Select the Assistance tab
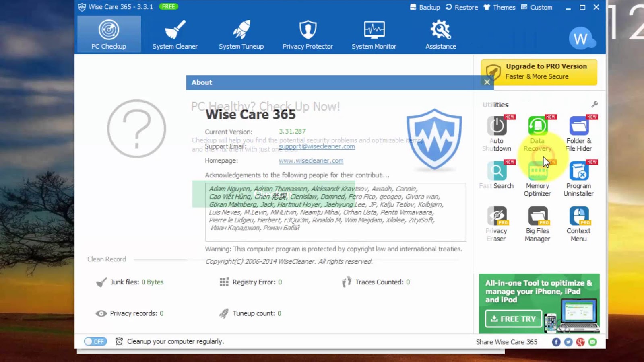The width and height of the screenshot is (644, 362). point(441,34)
